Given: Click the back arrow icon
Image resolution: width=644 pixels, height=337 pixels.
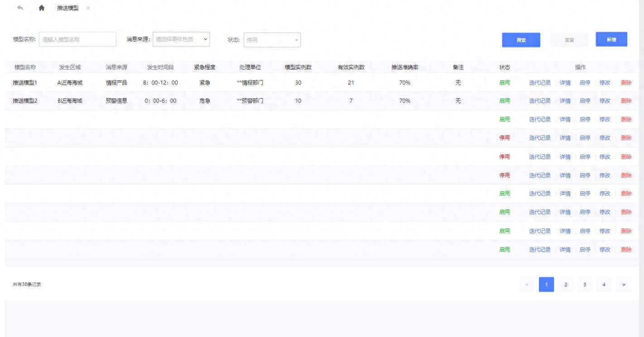Looking at the screenshot, I should point(20,8).
